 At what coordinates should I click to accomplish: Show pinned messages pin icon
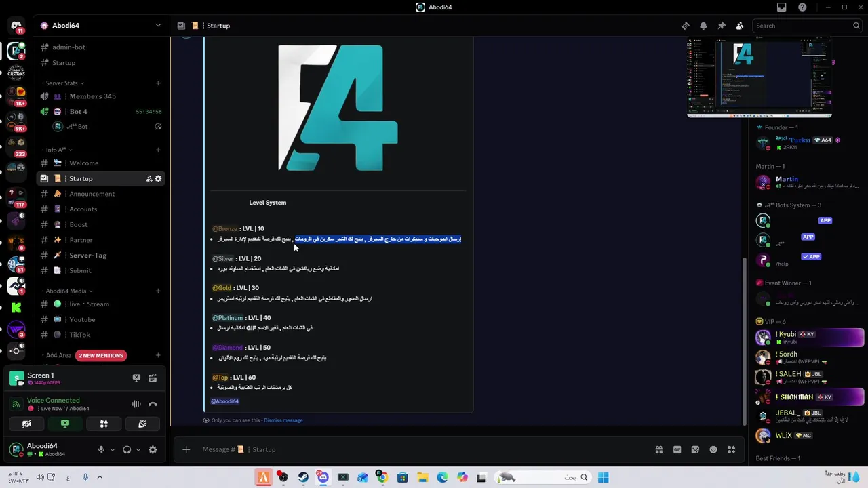pyautogui.click(x=722, y=26)
